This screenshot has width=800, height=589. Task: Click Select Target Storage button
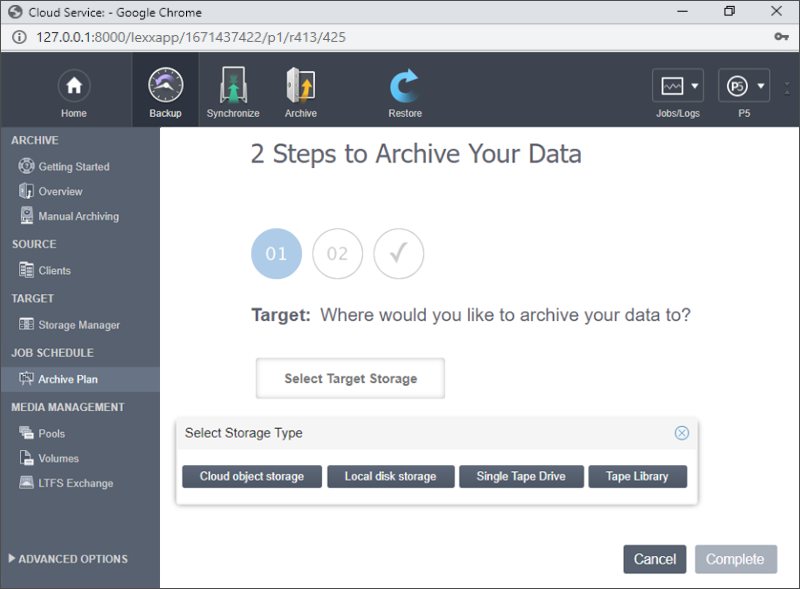coord(351,378)
